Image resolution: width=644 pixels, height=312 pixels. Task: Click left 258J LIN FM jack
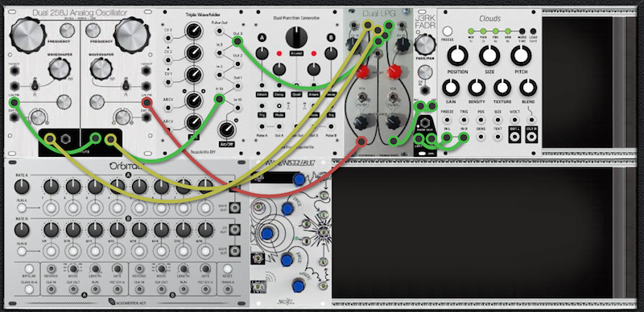coord(14,102)
